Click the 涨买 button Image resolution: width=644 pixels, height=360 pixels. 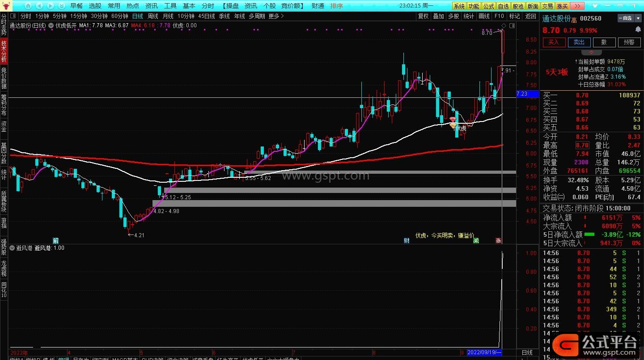(562, 6)
